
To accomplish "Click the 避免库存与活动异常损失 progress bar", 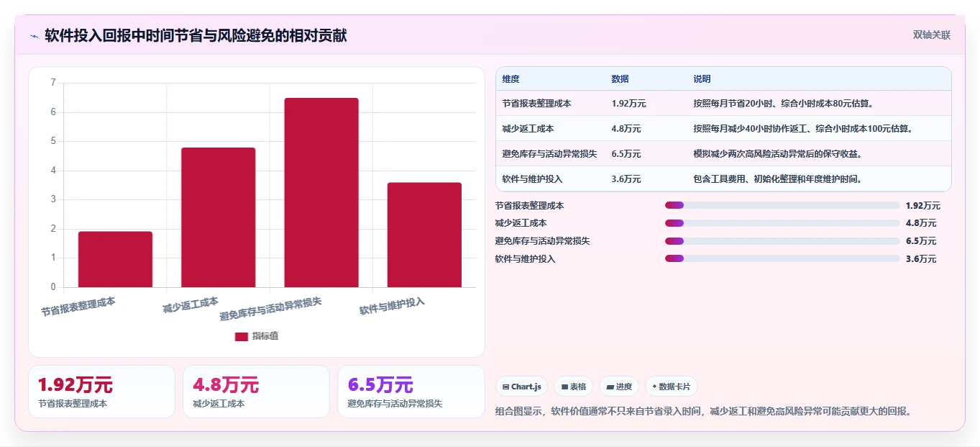I will coord(782,241).
